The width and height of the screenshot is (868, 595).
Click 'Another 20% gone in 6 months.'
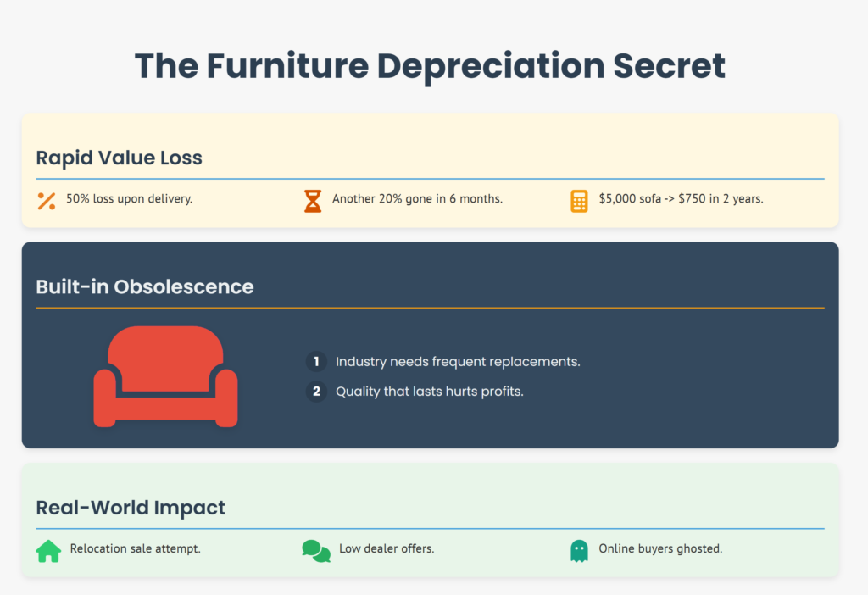[x=417, y=199]
